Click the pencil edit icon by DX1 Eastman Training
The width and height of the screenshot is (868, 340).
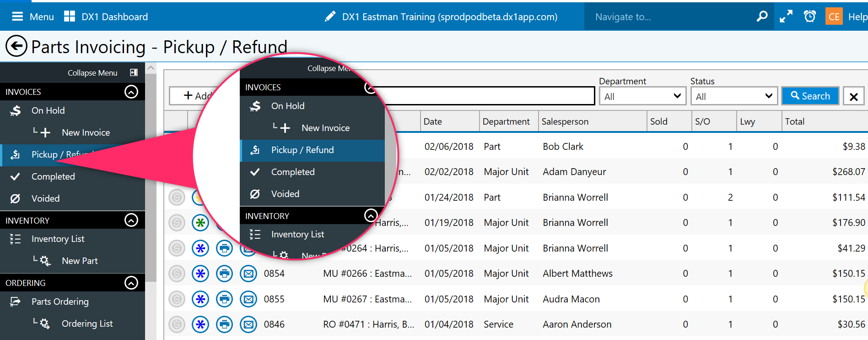point(330,16)
